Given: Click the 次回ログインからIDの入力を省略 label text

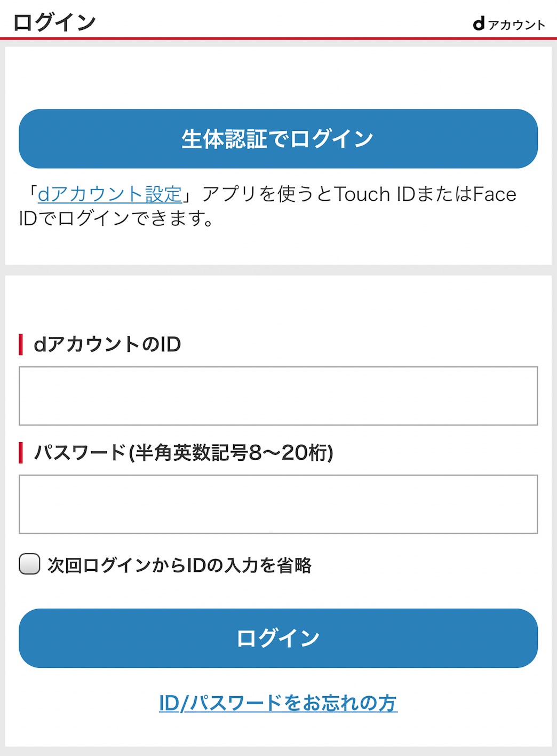Looking at the screenshot, I should point(180,565).
